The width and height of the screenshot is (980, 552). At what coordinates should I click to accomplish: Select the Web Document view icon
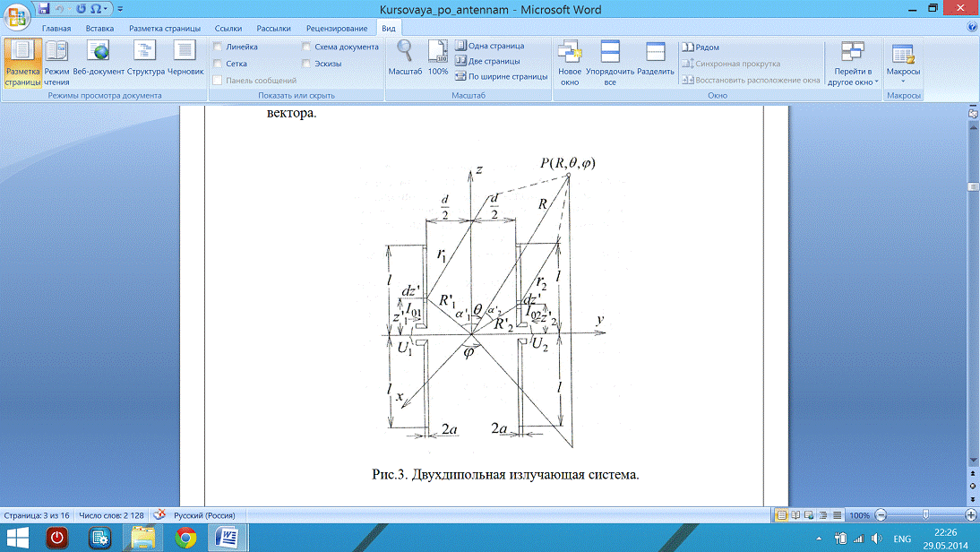[x=99, y=62]
